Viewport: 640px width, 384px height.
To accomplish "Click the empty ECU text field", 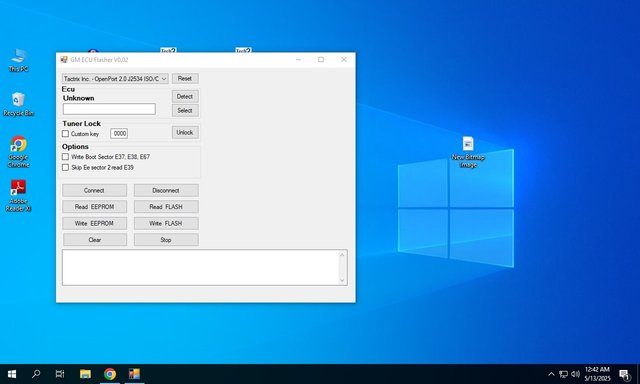I will coord(109,109).
